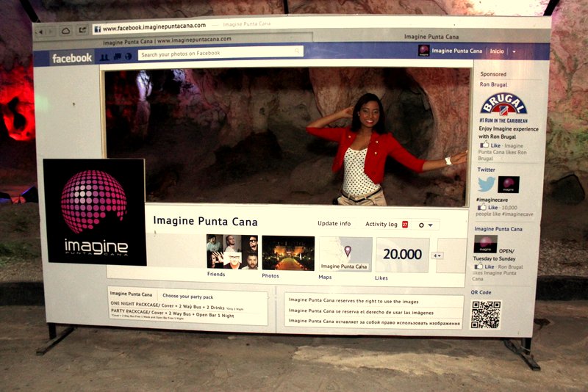Open notifications globe icon
Viewport: 588px width, 392px height.
point(128,57)
